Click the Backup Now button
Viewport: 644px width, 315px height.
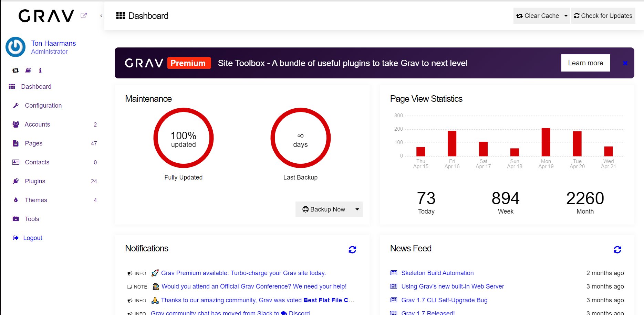pos(324,209)
